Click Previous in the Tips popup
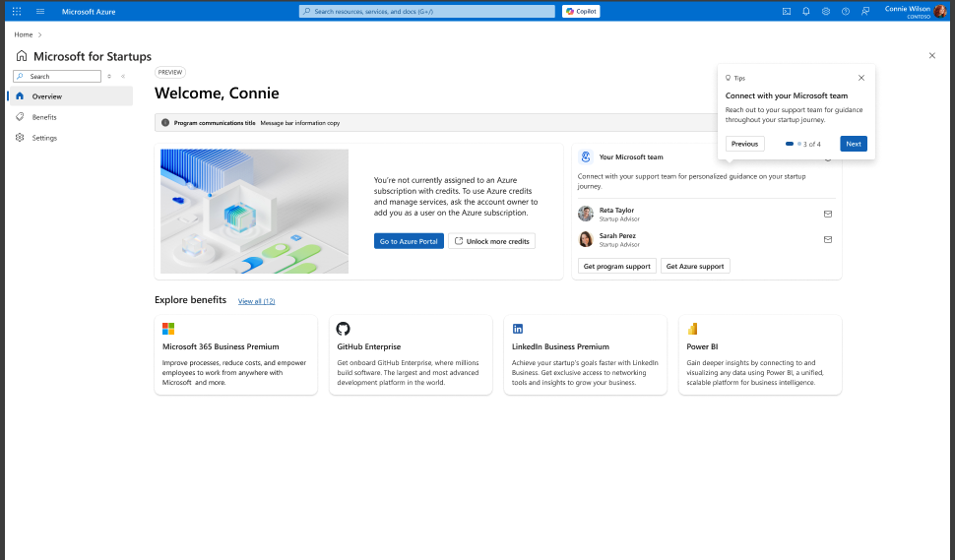Screen dimensions: 955x560 [x=745, y=144]
